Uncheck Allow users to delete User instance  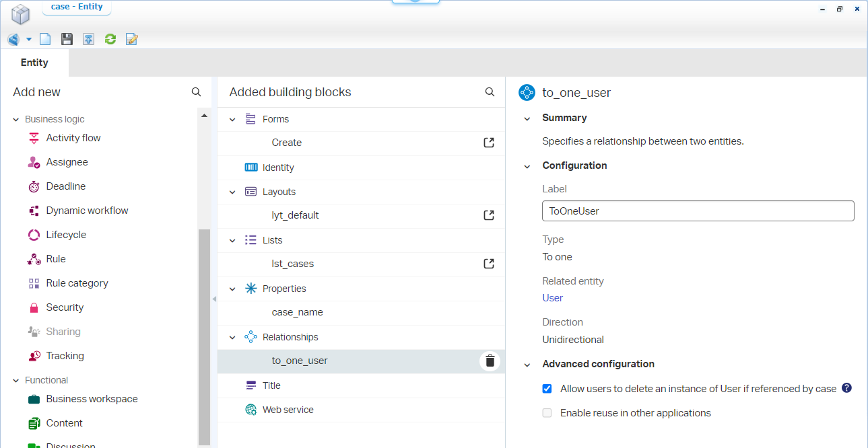coord(547,389)
